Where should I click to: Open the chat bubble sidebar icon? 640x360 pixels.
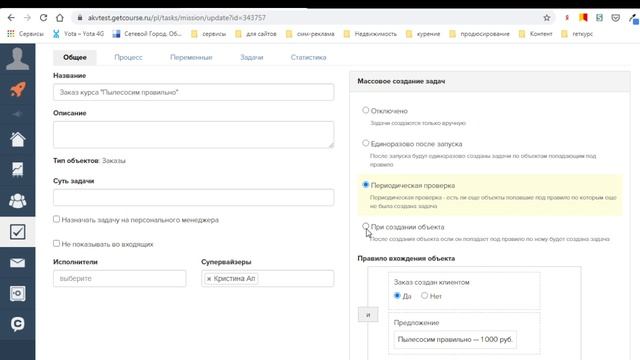pos(18,324)
